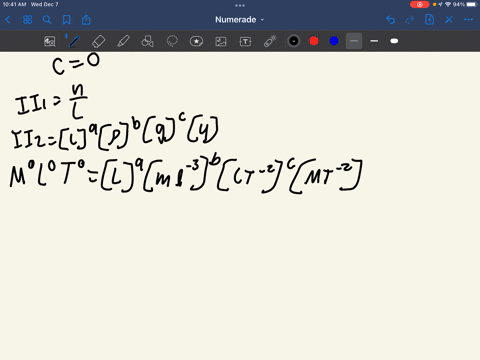Open the elements sticker tool
Screen dimensions: 480x360
click(196, 41)
